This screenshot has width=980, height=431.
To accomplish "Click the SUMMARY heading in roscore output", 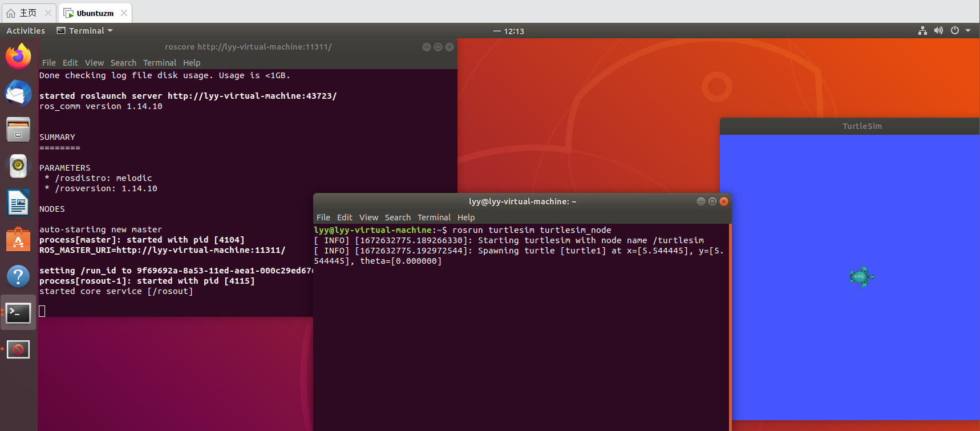I will click(x=57, y=137).
